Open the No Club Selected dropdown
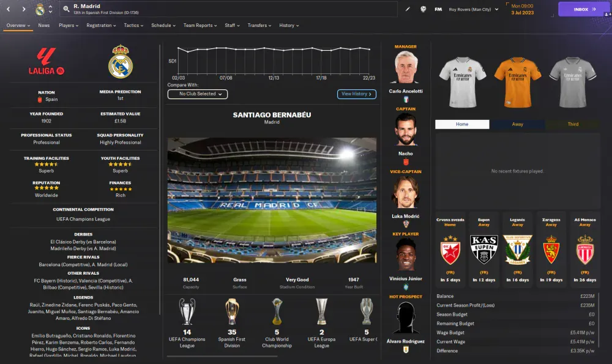The width and height of the screenshot is (612, 364). (198, 94)
